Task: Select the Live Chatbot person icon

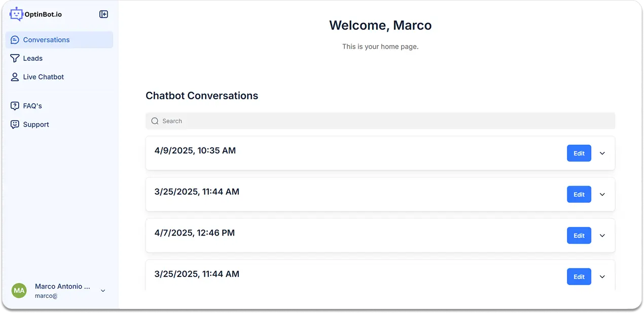Action: [14, 77]
